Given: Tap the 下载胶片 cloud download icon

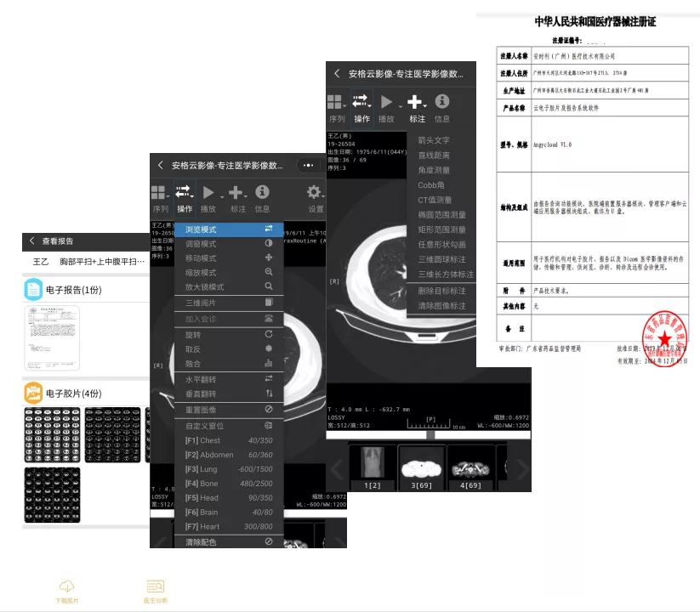Looking at the screenshot, I should pyautogui.click(x=67, y=587).
